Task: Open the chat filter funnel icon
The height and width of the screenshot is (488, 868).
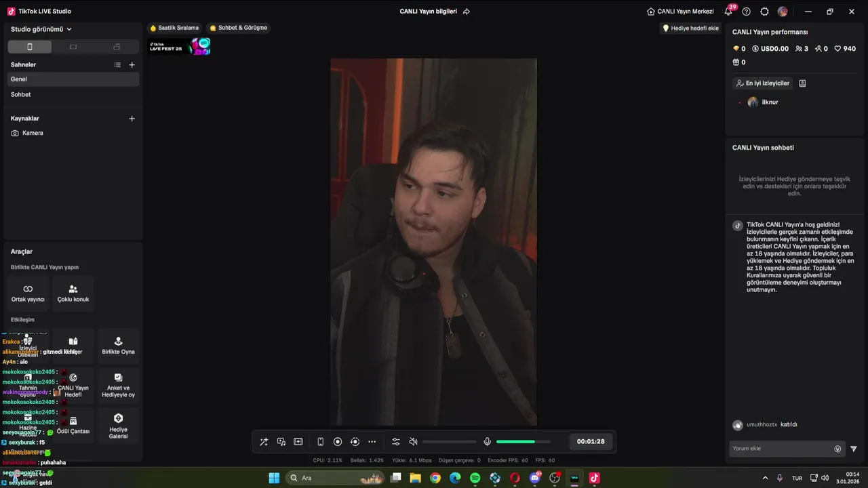Action: tap(854, 449)
